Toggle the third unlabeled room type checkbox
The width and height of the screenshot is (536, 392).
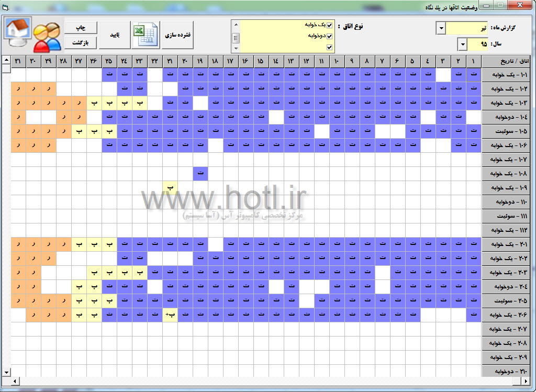point(330,47)
